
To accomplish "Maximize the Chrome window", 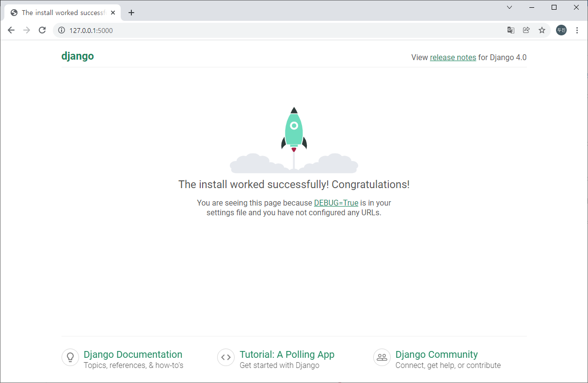I will tap(554, 7).
